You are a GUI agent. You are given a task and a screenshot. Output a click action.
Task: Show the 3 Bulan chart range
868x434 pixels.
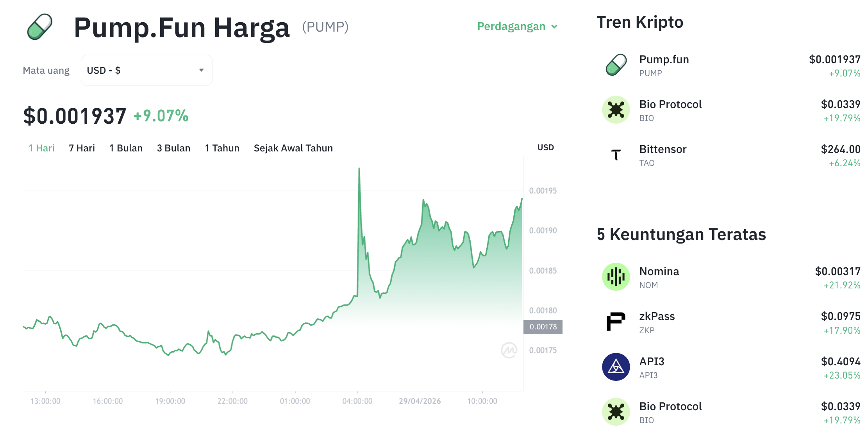coord(173,148)
